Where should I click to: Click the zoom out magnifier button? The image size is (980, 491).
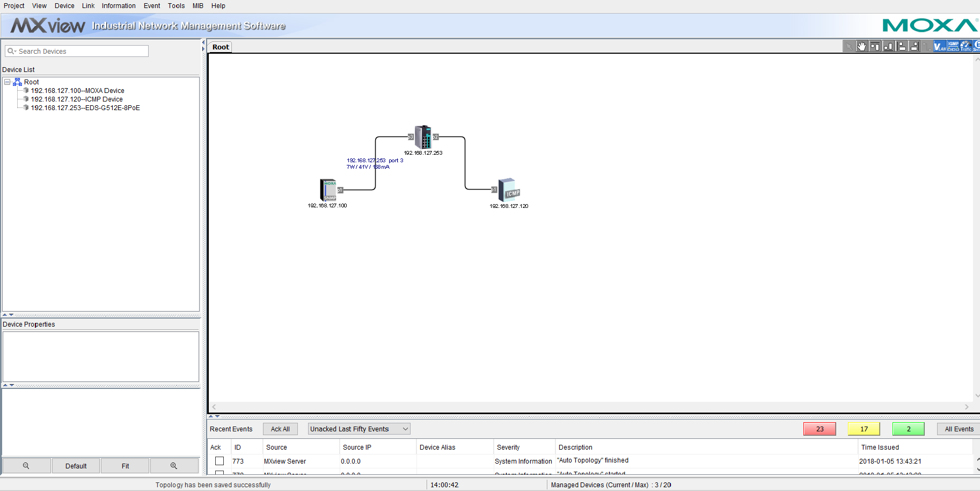tap(26, 466)
